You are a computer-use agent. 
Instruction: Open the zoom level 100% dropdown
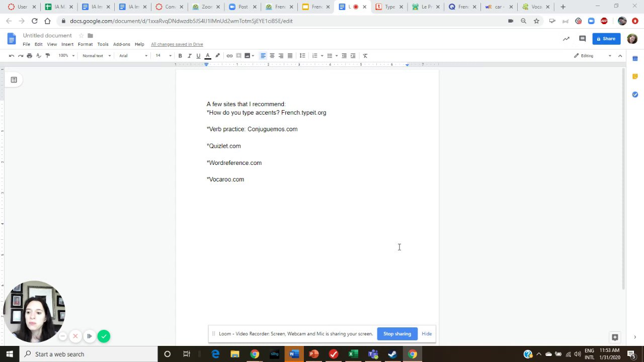66,56
